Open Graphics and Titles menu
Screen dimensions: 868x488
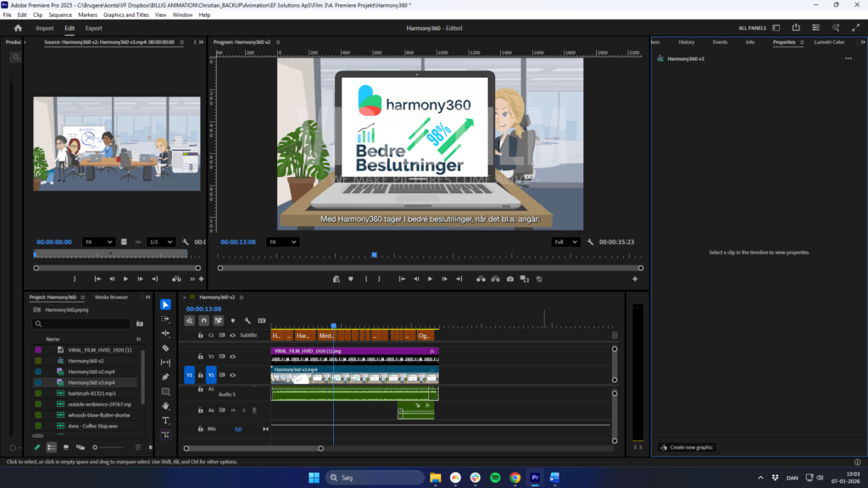[x=125, y=15]
